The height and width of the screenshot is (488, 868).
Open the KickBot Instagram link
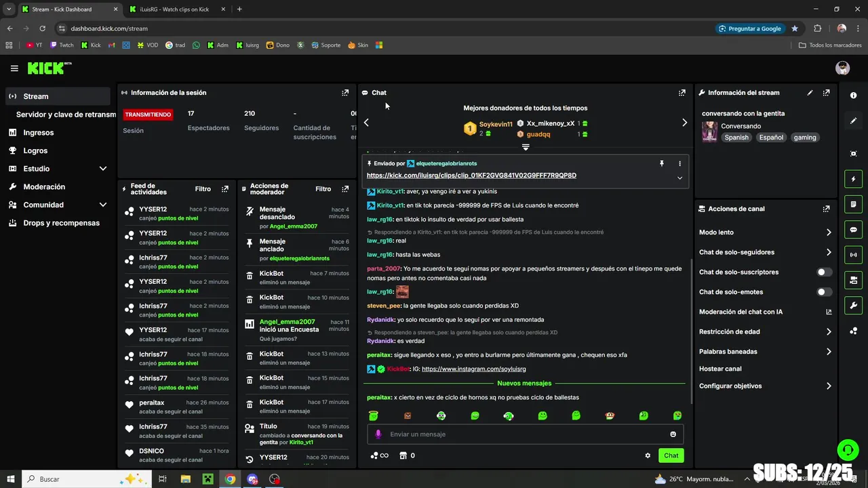click(x=474, y=369)
